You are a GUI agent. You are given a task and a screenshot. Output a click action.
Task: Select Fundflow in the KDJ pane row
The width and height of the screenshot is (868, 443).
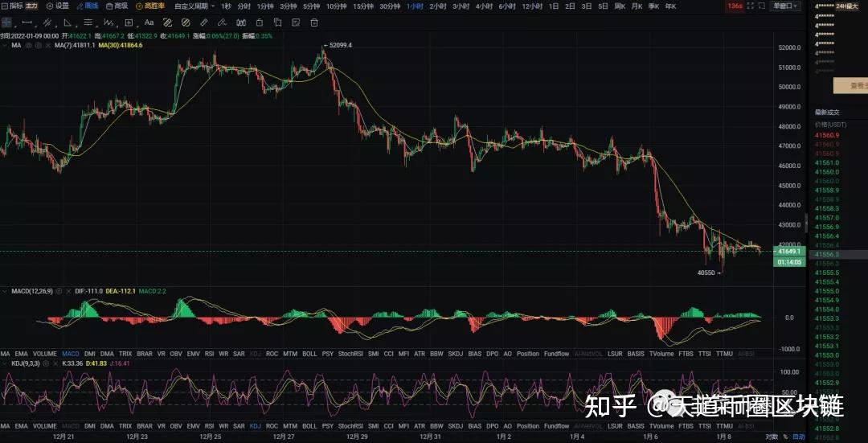(556, 426)
